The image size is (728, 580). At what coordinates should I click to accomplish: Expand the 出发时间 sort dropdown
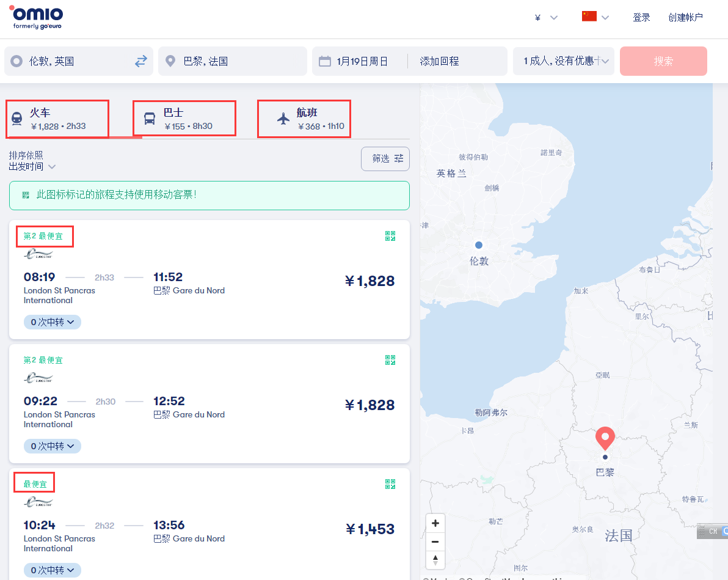pos(32,166)
